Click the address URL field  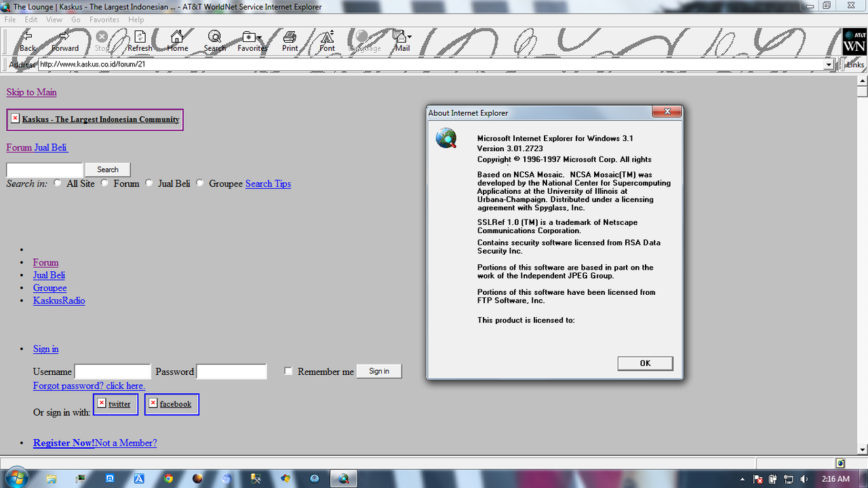pos(431,64)
